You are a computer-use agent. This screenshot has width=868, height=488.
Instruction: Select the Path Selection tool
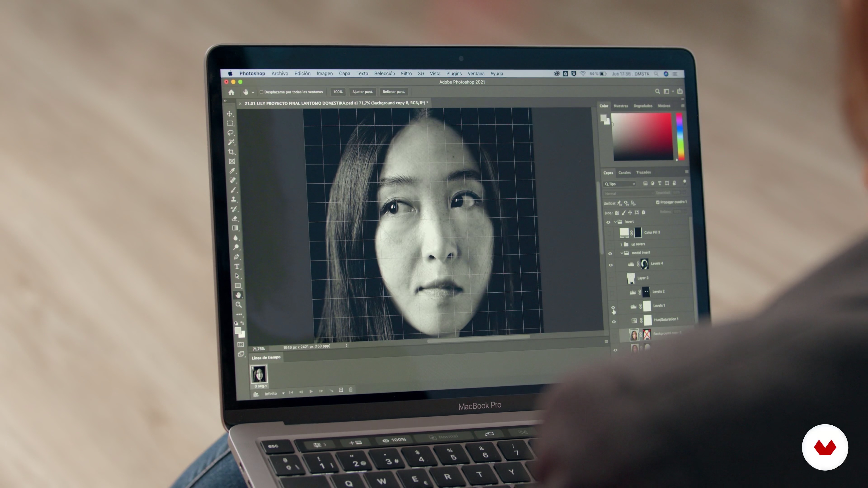237,276
